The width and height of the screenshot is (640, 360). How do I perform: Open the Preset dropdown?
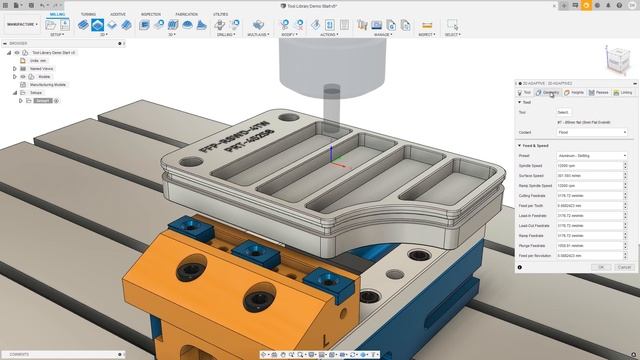pyautogui.click(x=592, y=156)
